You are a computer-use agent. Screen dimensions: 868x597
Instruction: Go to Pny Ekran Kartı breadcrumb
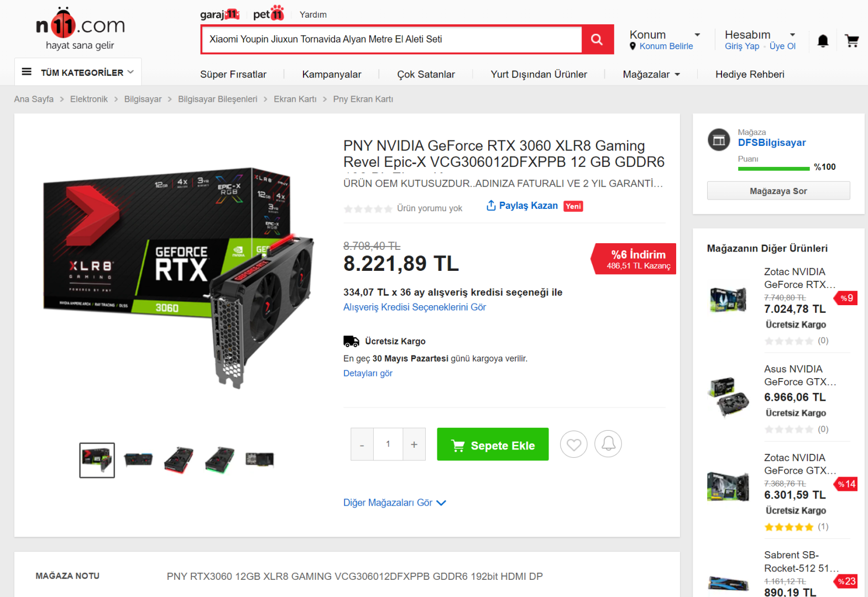click(x=363, y=99)
